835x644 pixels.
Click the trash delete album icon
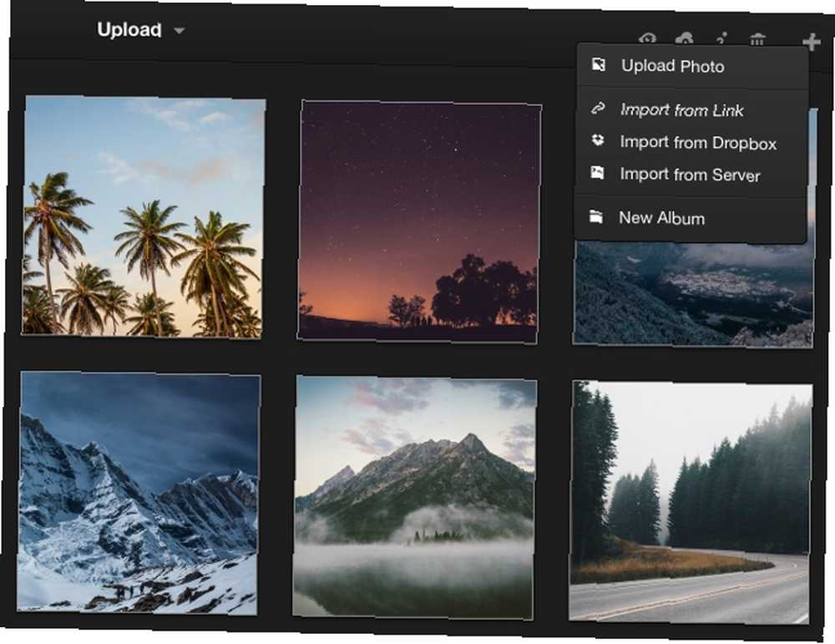pyautogui.click(x=757, y=39)
